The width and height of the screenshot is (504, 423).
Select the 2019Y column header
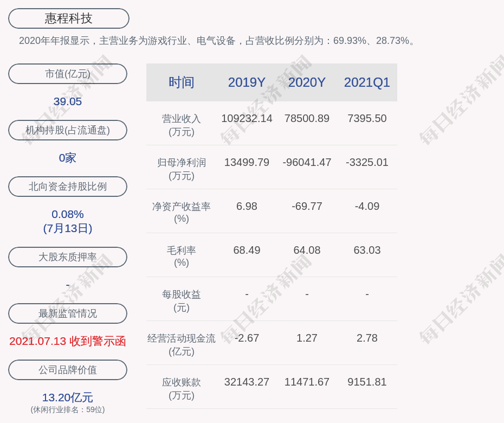[x=247, y=82]
